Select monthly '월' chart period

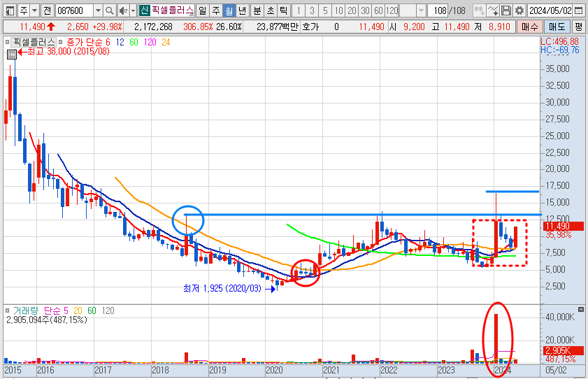(x=229, y=10)
